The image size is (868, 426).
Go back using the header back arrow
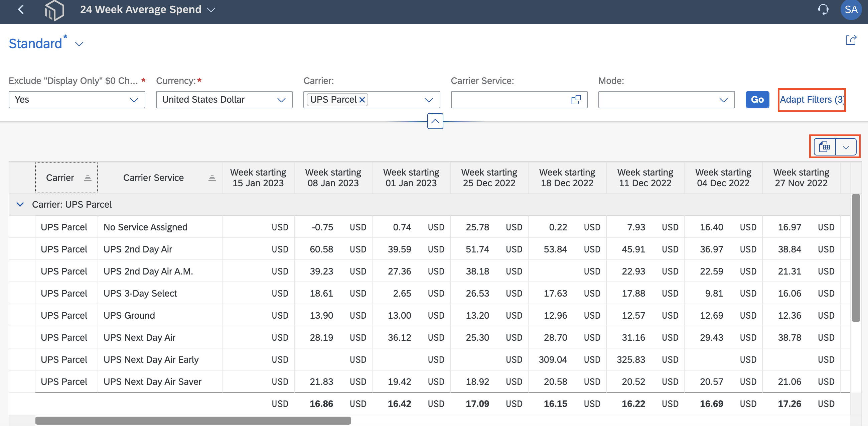[x=21, y=9]
